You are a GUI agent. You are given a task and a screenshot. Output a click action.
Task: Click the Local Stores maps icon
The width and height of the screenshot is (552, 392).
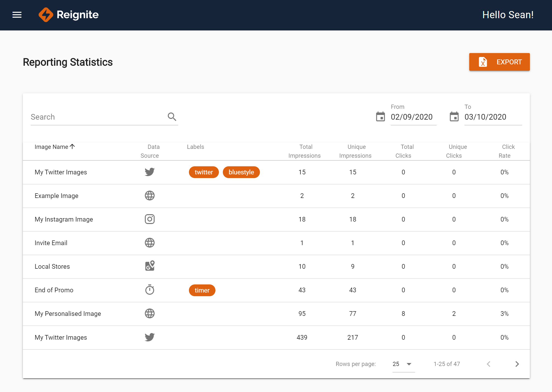(150, 266)
